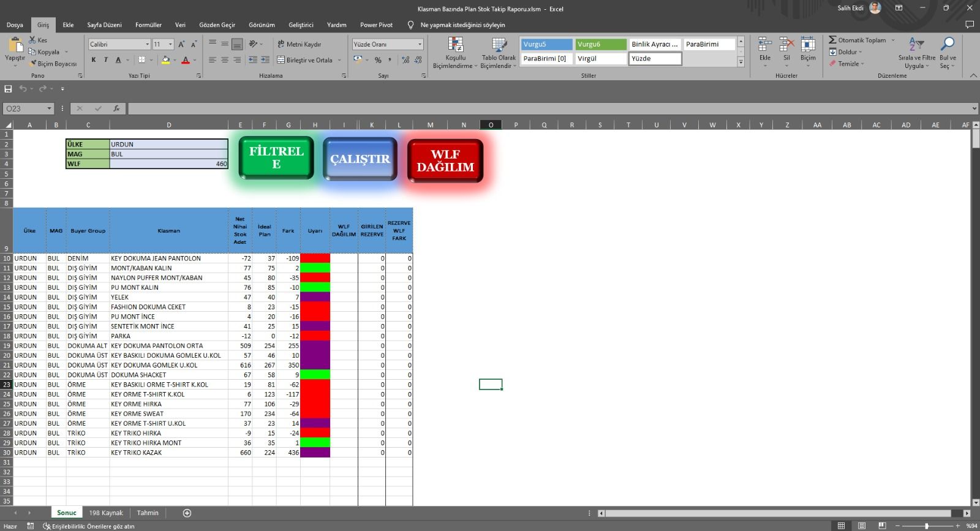Click the zoom slider in status bar
The image size is (980, 531).
click(x=926, y=526)
